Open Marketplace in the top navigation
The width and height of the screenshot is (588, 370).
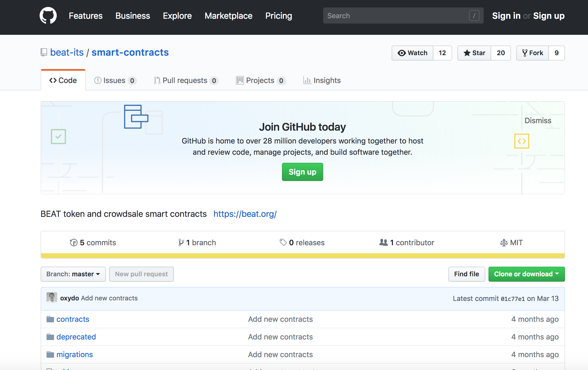(x=228, y=16)
